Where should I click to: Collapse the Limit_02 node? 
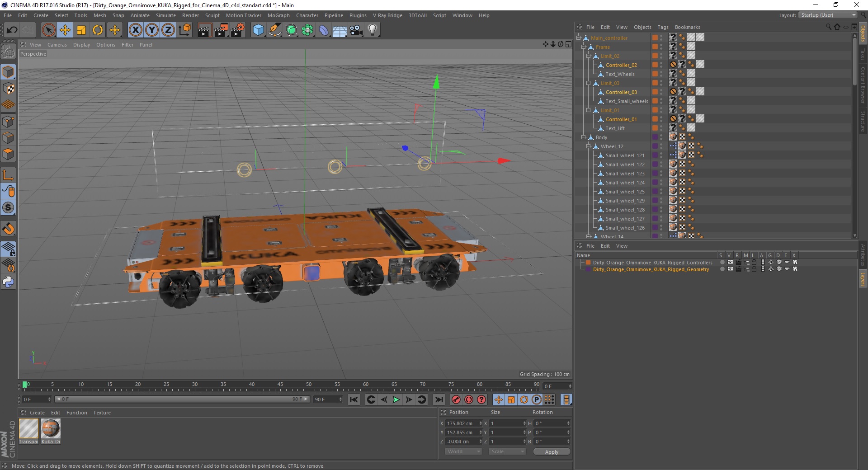point(588,56)
